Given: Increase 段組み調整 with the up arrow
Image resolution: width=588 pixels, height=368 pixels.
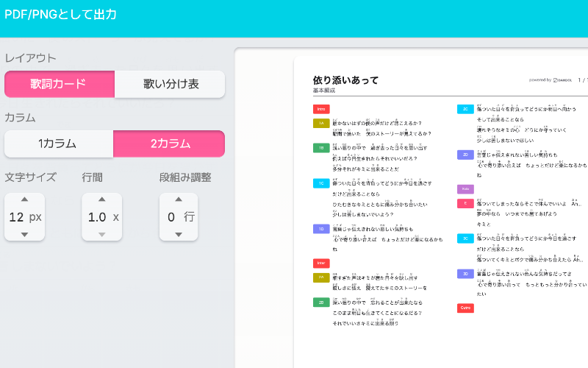Looking at the screenshot, I should pyautogui.click(x=179, y=199).
